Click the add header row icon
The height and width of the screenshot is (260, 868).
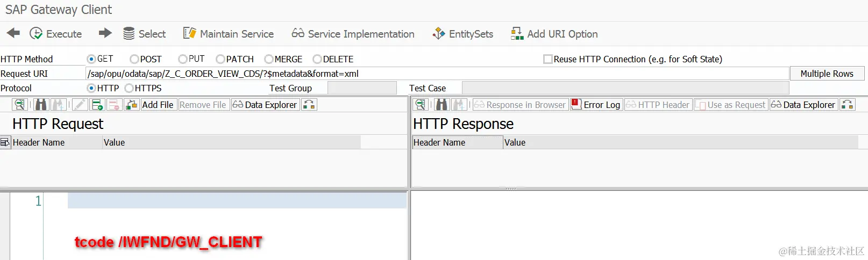(x=97, y=105)
